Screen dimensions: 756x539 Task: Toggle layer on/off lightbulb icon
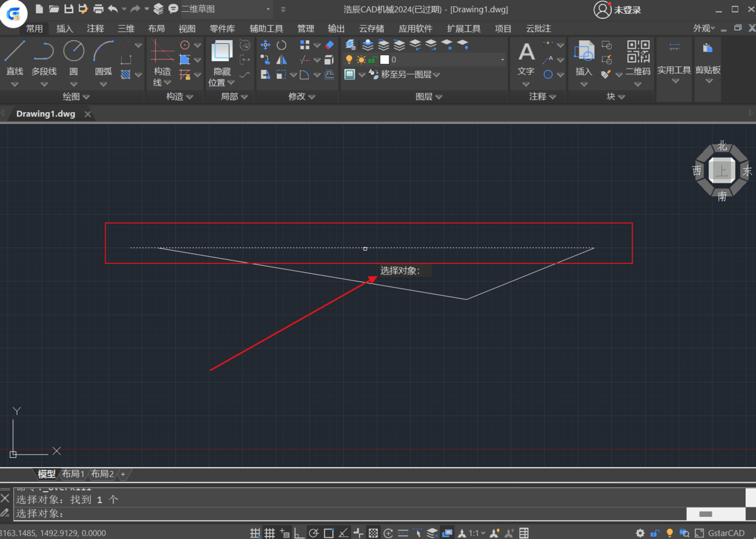tap(349, 60)
